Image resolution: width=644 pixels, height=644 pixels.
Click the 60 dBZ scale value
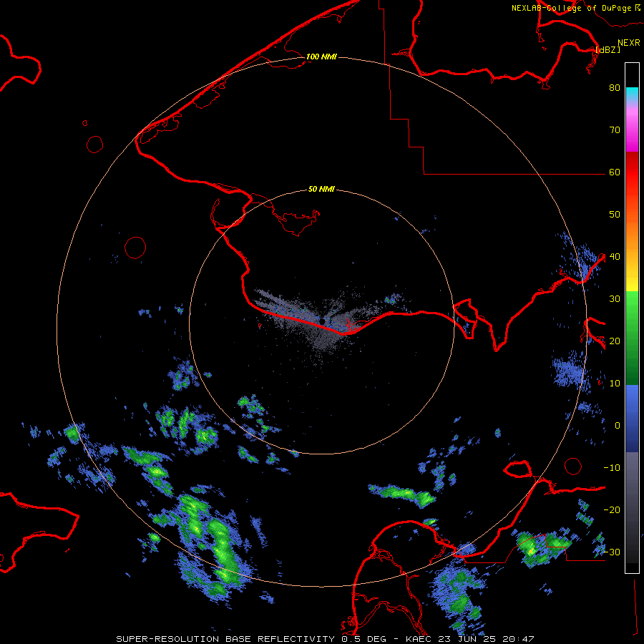tap(615, 172)
